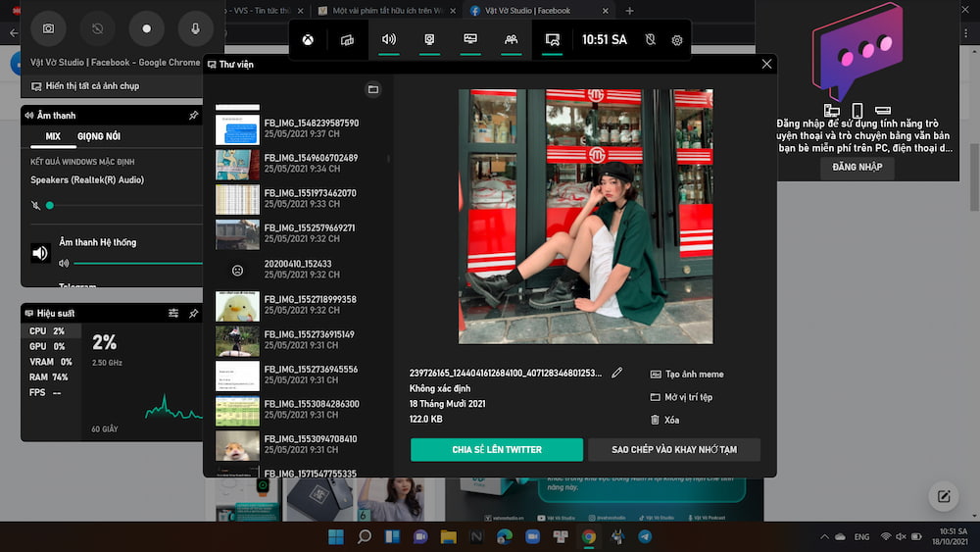Click the large photo preview of the girl

(586, 217)
